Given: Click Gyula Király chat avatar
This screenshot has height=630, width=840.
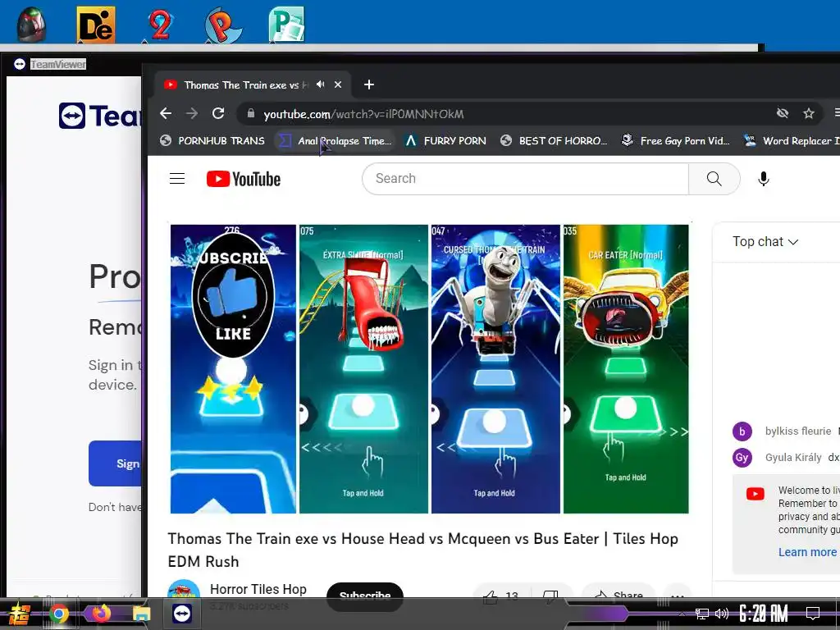Looking at the screenshot, I should pos(742,458).
